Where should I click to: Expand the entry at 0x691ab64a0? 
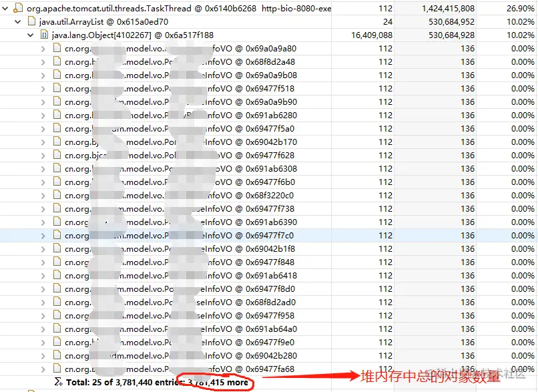pyautogui.click(x=43, y=329)
